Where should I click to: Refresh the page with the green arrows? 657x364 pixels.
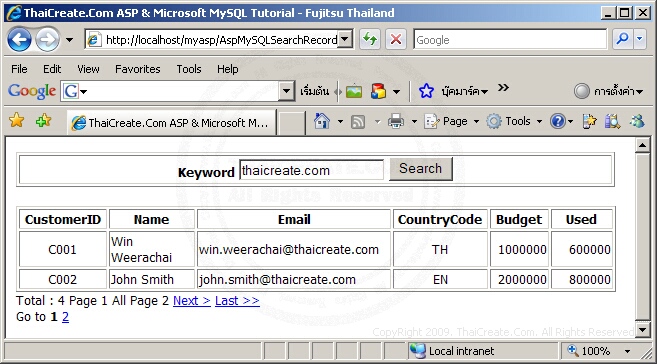[x=370, y=39]
